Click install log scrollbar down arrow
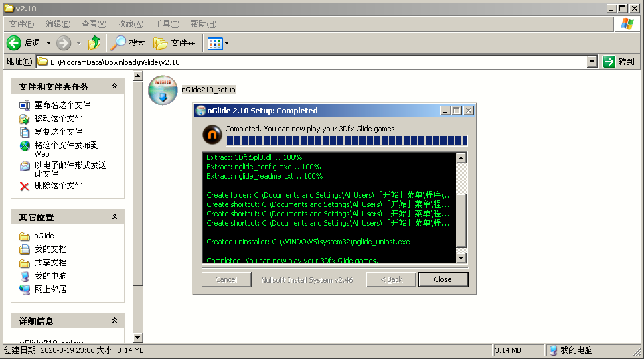Viewport: 644px width, 359px height. (x=461, y=258)
